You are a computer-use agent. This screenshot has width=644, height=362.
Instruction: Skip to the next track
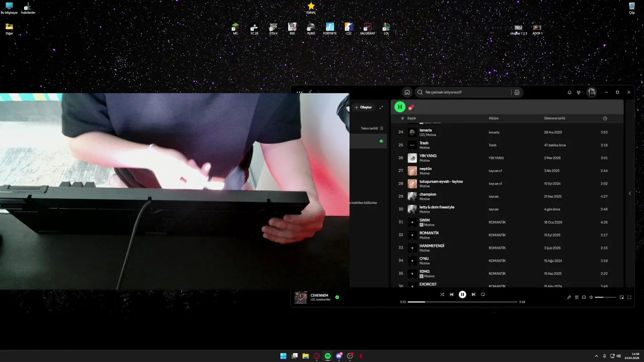[473, 295]
